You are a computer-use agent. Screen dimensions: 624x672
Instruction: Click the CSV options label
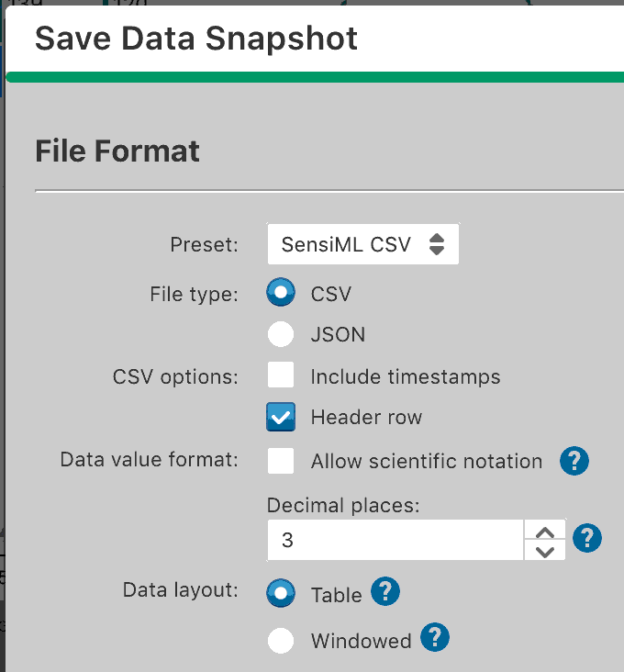point(174,376)
